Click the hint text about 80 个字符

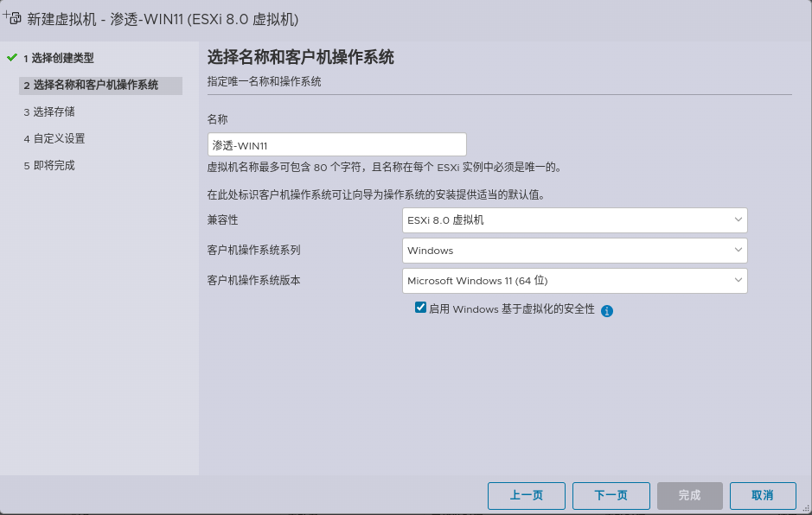coord(384,167)
